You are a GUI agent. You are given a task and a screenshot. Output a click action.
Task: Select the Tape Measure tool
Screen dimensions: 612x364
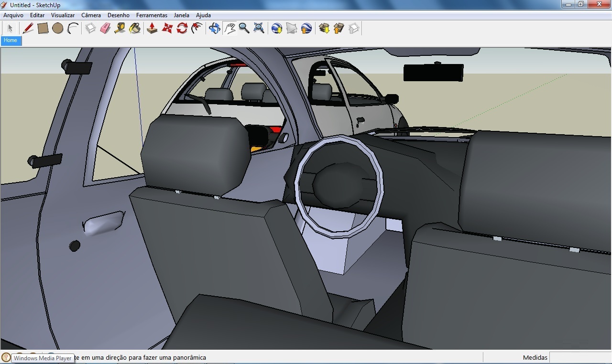[x=120, y=28]
